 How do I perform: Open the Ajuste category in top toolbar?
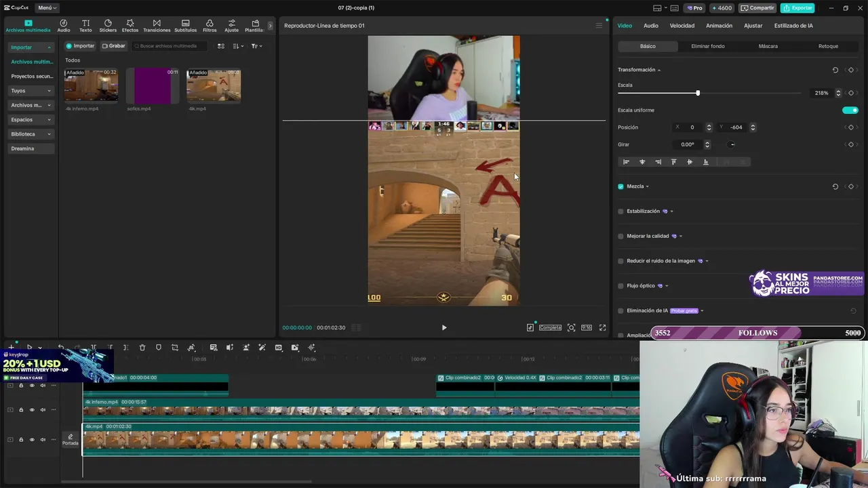[x=232, y=26]
